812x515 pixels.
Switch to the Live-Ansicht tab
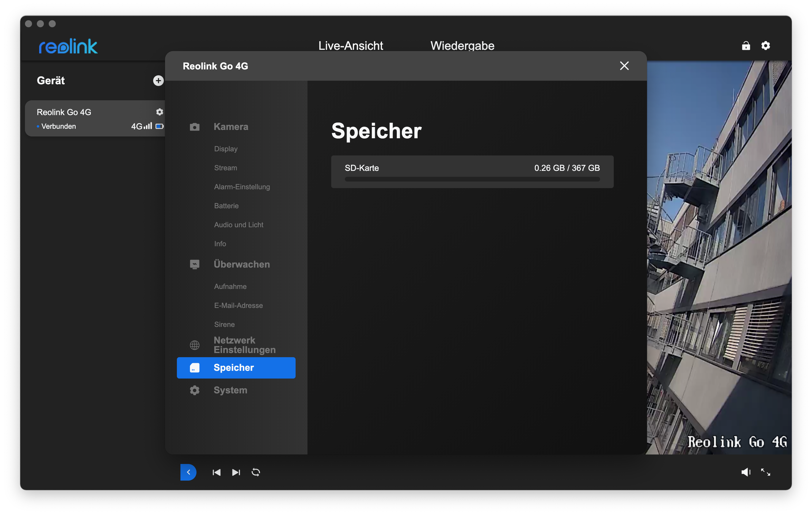point(351,46)
